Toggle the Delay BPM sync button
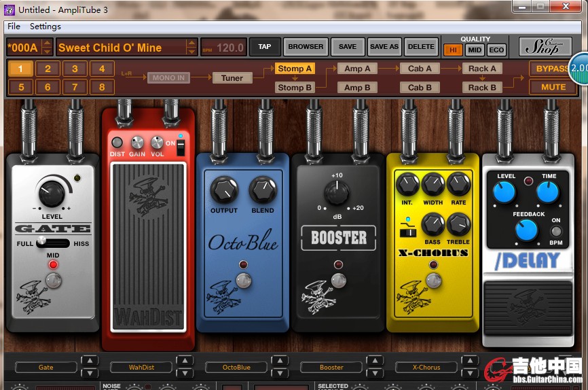The image size is (588, 390). (x=556, y=231)
